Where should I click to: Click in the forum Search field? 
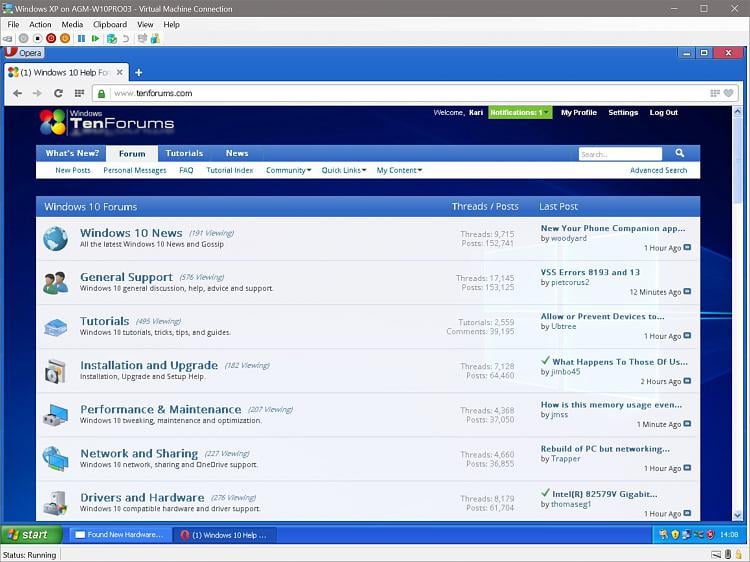click(x=620, y=154)
